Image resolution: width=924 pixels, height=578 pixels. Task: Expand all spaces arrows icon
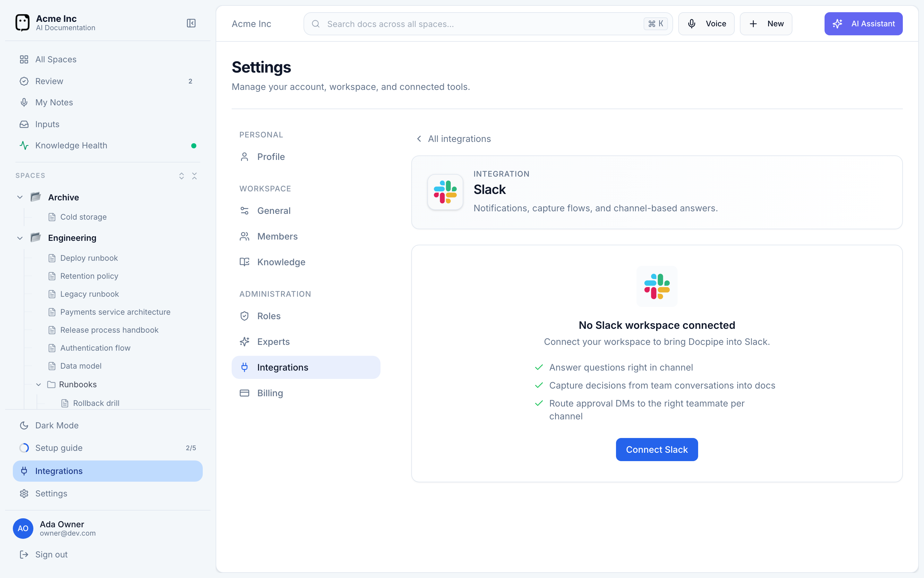(182, 176)
